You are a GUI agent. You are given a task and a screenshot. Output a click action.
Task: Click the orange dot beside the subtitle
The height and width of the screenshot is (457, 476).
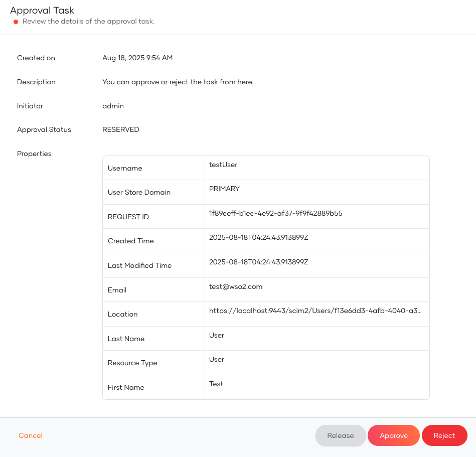coord(16,22)
